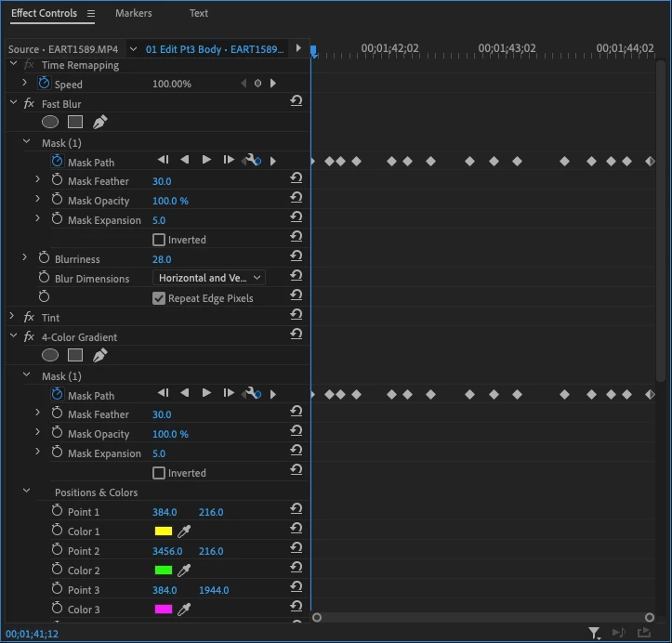
Task: Show or hide the timeline view arrow
Action: 298,48
